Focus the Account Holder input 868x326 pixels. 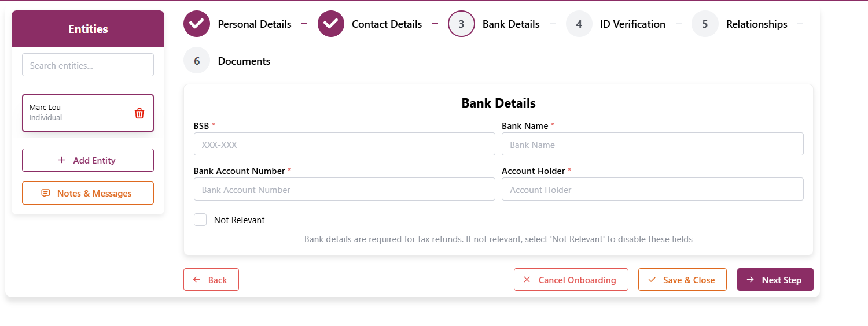pyautogui.click(x=652, y=189)
